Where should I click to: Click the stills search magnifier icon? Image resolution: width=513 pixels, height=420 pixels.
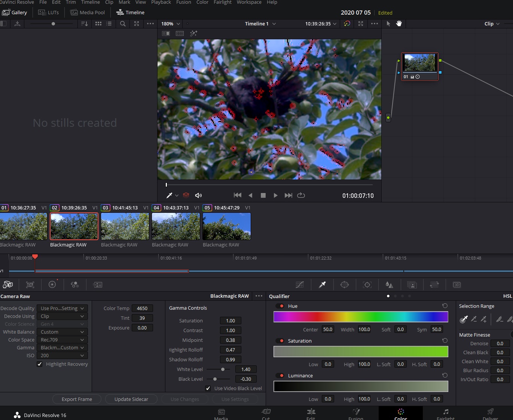click(123, 24)
